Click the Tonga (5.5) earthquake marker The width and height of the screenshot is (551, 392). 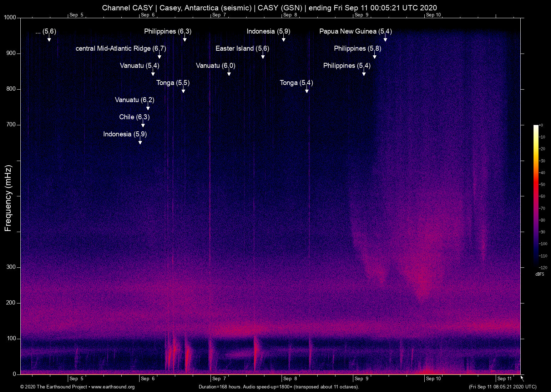[173, 83]
